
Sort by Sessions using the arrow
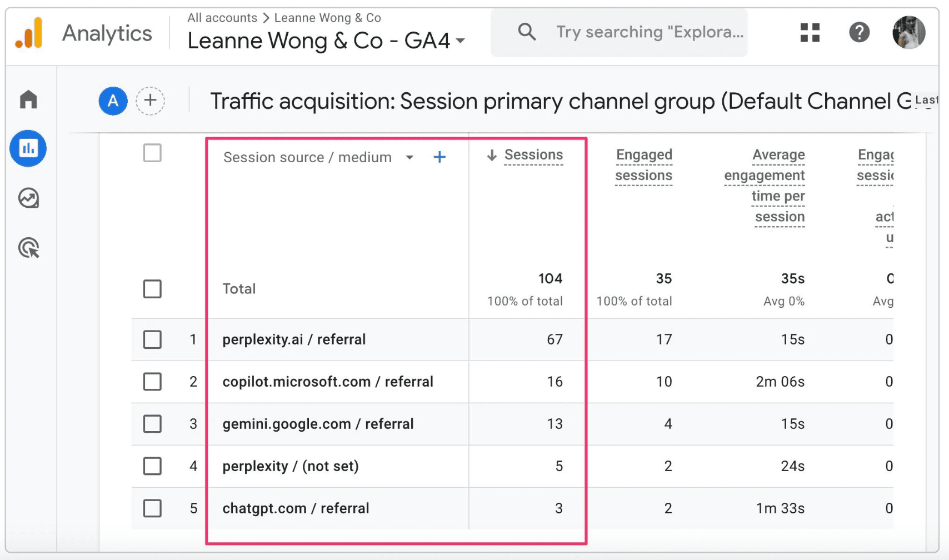click(491, 156)
